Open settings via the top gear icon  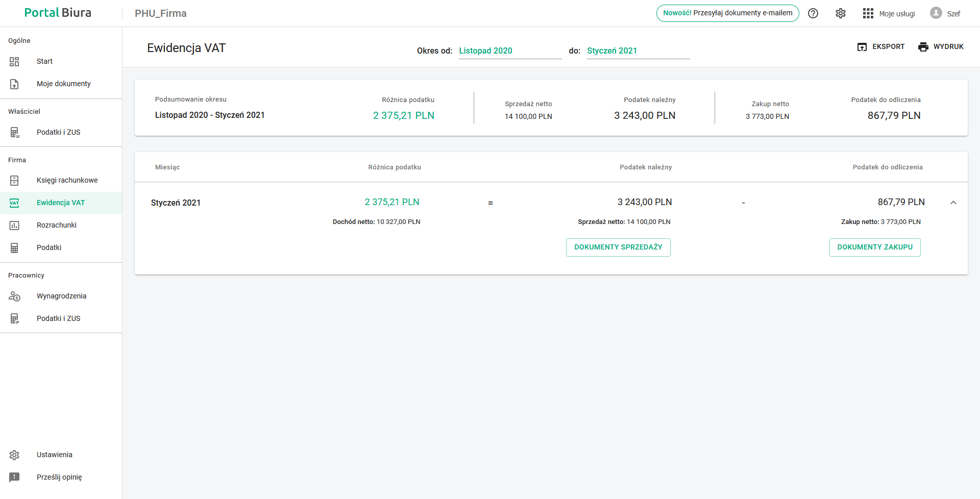[841, 13]
